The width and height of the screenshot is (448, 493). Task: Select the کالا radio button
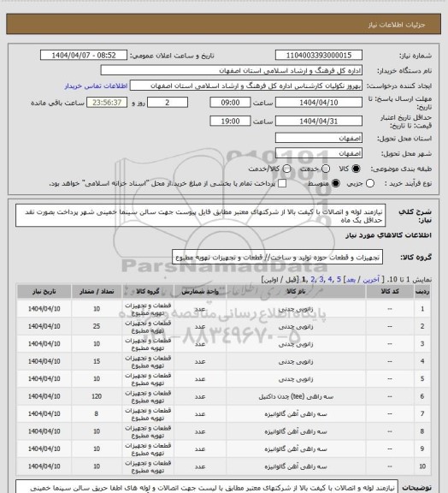pyautogui.click(x=356, y=169)
